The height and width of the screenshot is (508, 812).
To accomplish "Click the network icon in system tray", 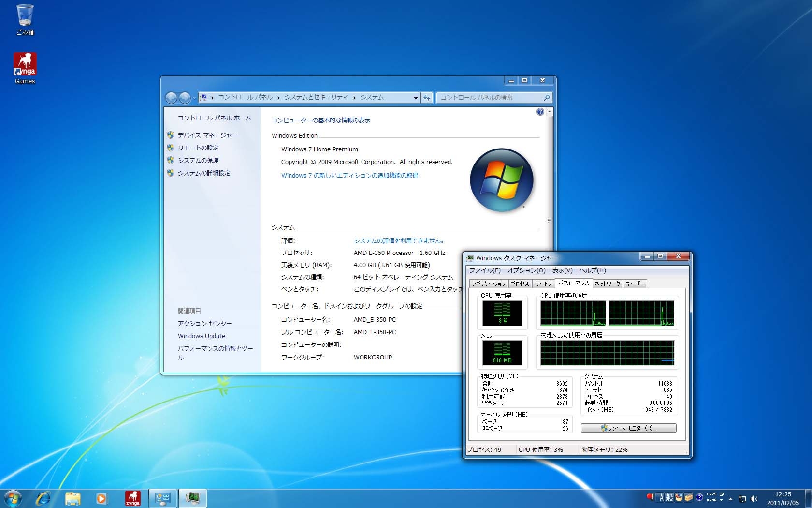I will (742, 499).
